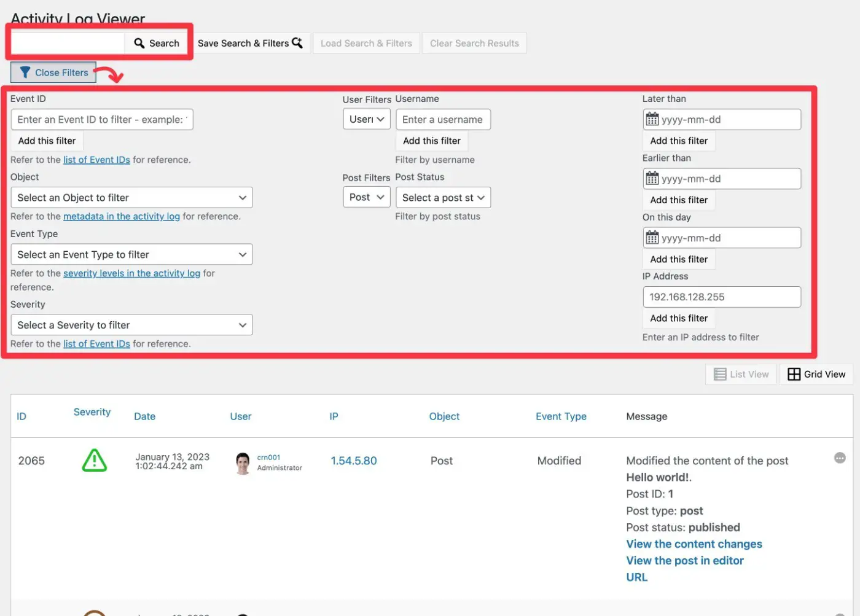Sort table by Severity column
This screenshot has width=860, height=616.
tap(92, 412)
